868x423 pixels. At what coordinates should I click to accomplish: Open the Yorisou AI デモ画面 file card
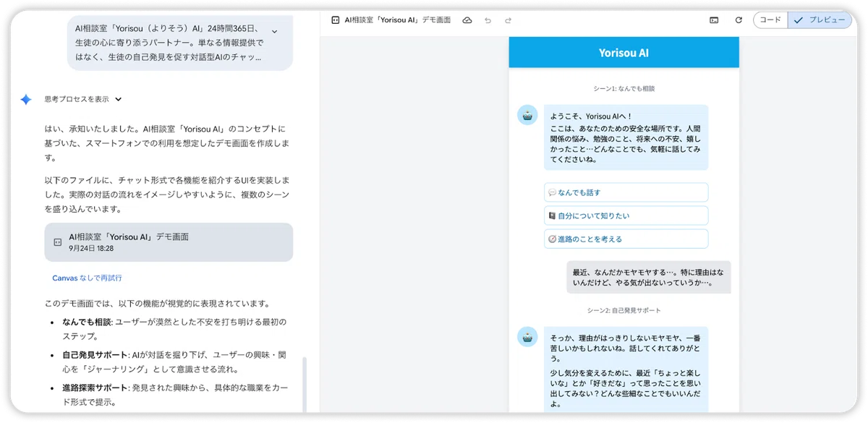[x=169, y=242]
